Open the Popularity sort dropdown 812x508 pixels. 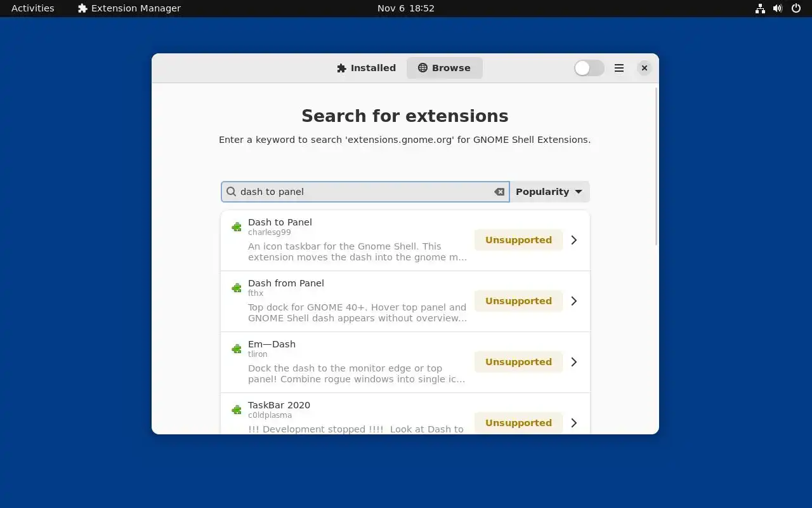point(549,192)
